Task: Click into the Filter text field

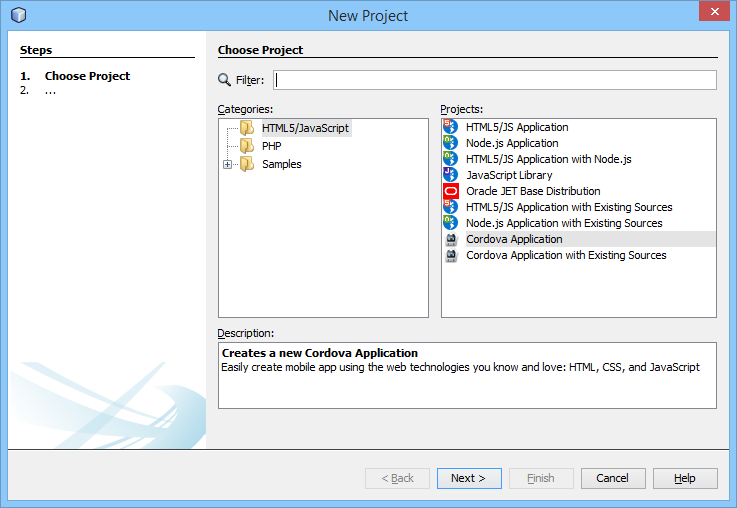Action: coord(494,80)
